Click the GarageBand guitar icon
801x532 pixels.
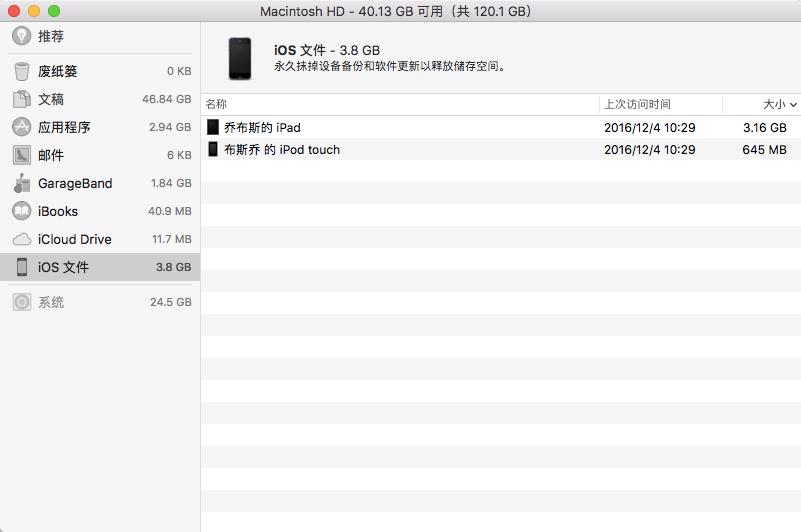point(21,183)
